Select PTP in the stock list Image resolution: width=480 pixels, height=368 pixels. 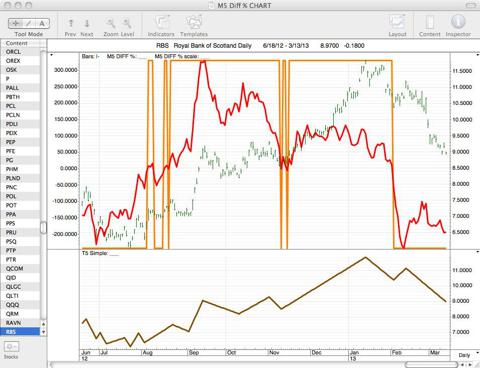click(x=20, y=250)
